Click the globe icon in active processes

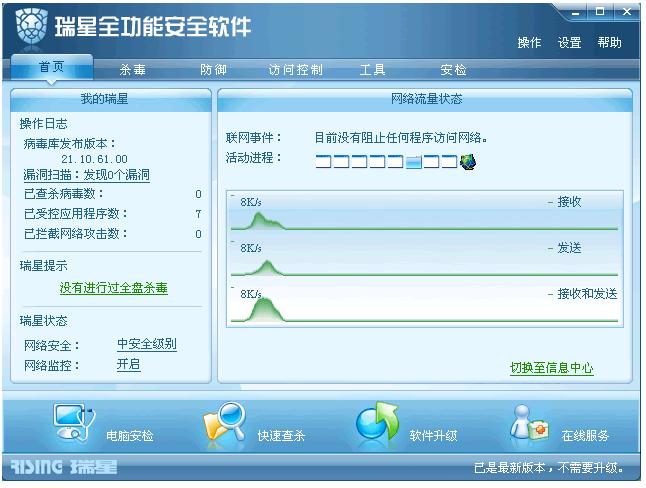pos(468,162)
